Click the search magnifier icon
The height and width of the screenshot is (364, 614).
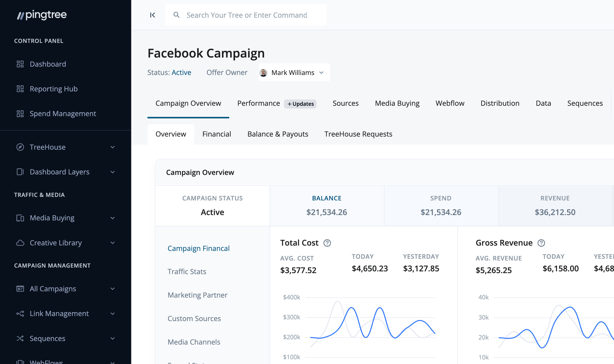pyautogui.click(x=176, y=15)
